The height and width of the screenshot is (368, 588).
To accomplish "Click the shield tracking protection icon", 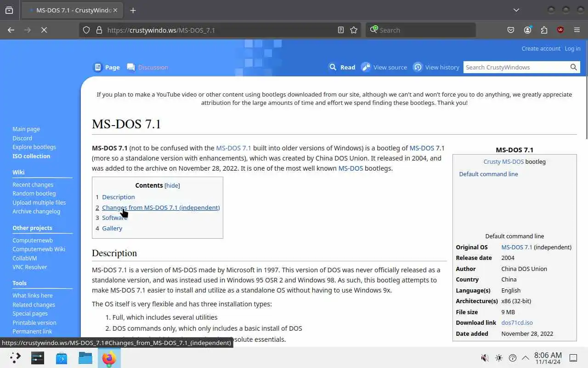I will [86, 30].
